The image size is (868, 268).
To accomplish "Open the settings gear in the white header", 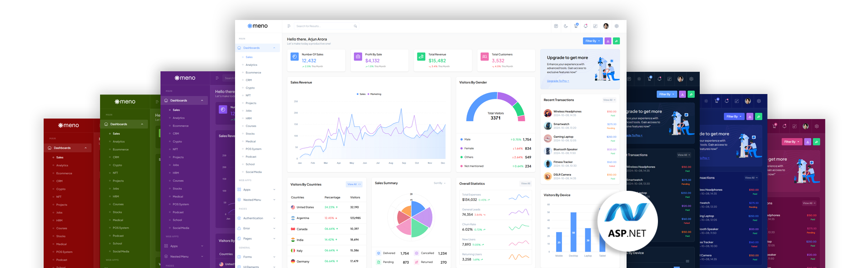I will pyautogui.click(x=617, y=26).
